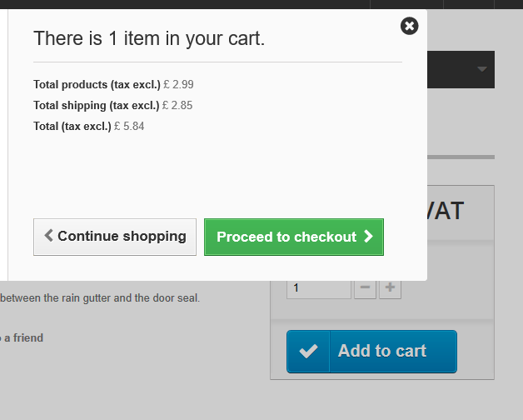Increase quantity with the plus button

coord(391,289)
